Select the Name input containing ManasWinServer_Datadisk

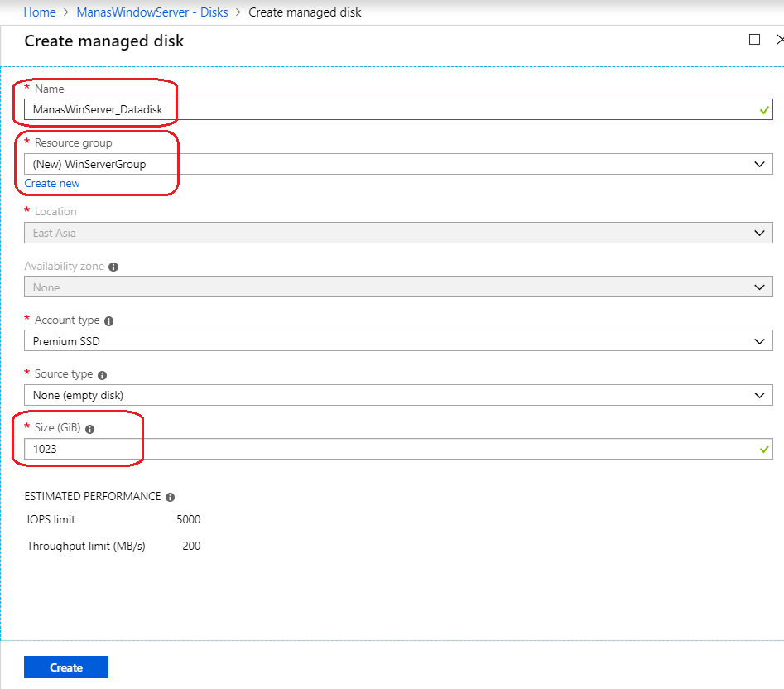click(248, 109)
